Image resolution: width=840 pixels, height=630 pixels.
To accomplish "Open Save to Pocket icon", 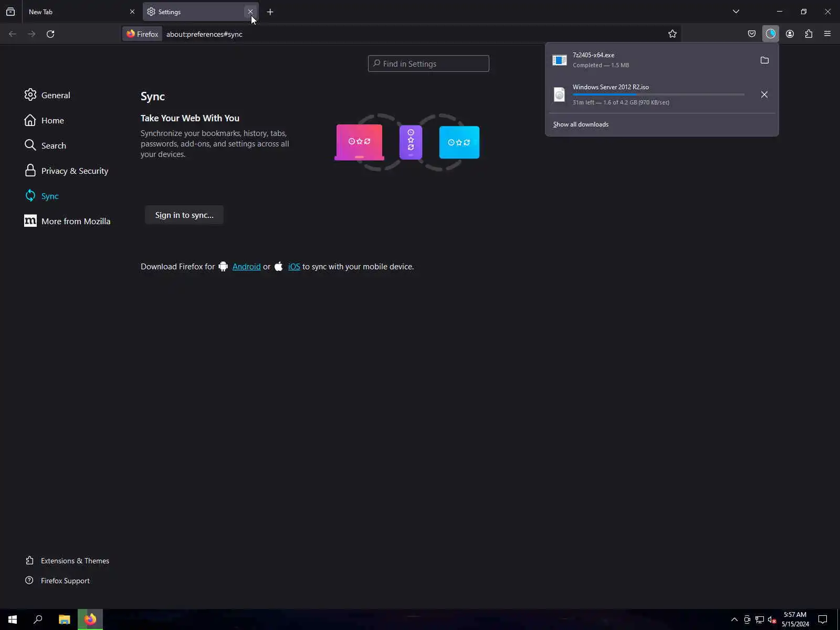I will (x=752, y=34).
